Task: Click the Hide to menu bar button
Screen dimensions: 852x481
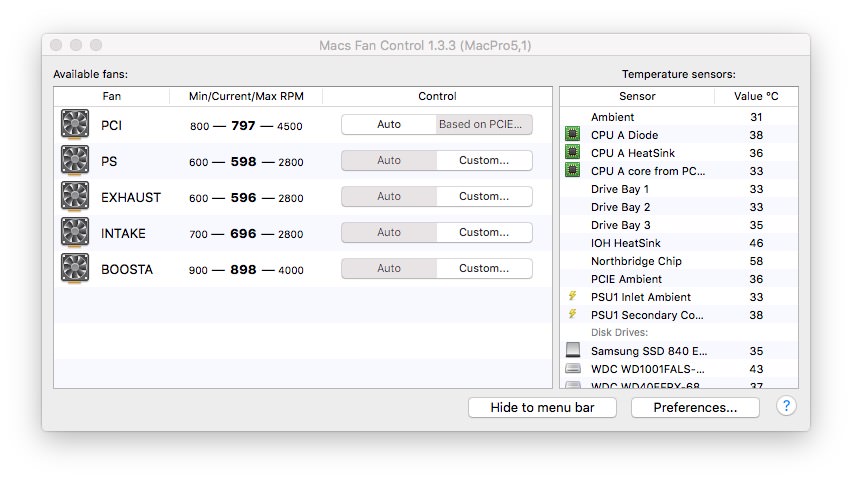Action: point(542,408)
